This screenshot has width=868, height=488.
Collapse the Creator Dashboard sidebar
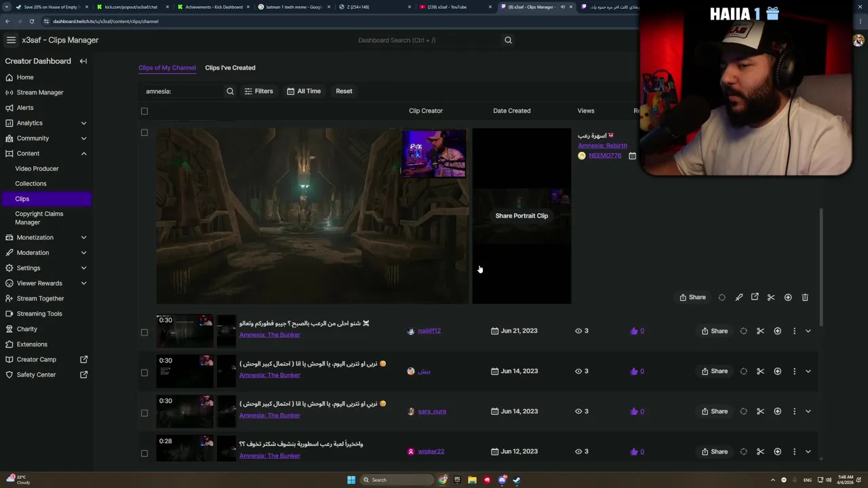click(x=83, y=61)
